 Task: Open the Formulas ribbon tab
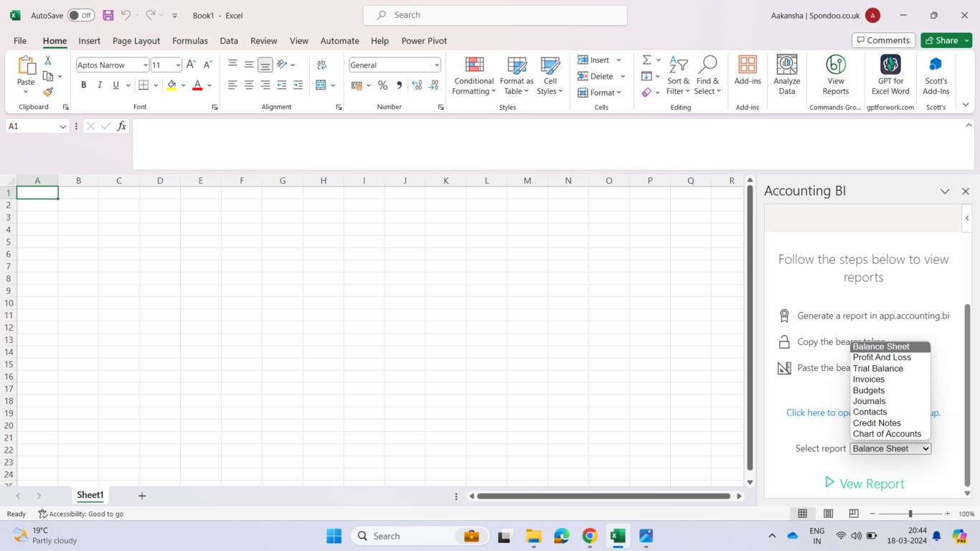pyautogui.click(x=190, y=41)
